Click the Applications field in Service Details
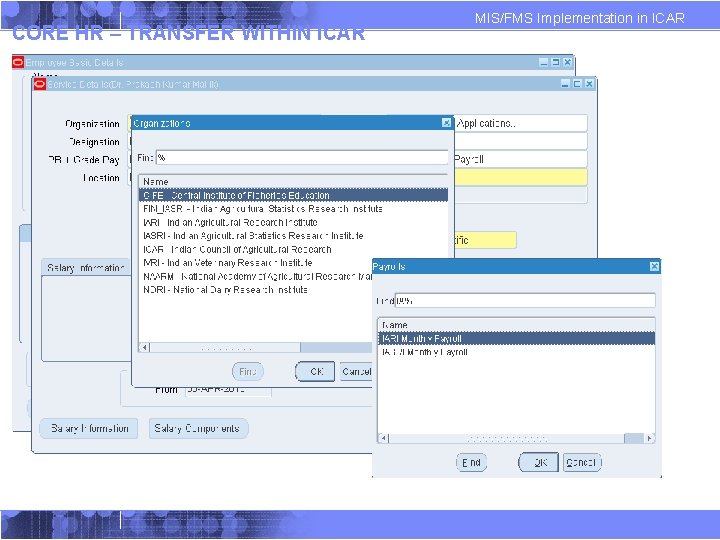Screen dimensions: 720x540 521,123
